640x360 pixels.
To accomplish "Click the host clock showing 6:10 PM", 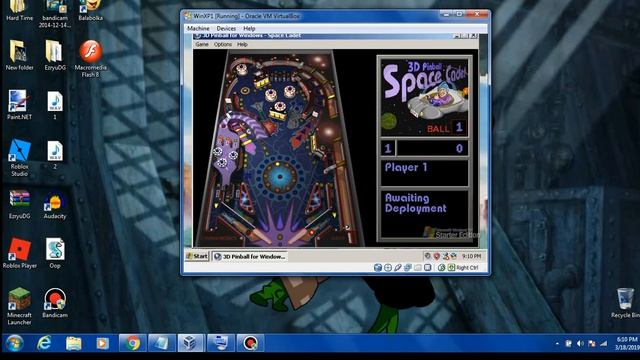I will click(627, 343).
